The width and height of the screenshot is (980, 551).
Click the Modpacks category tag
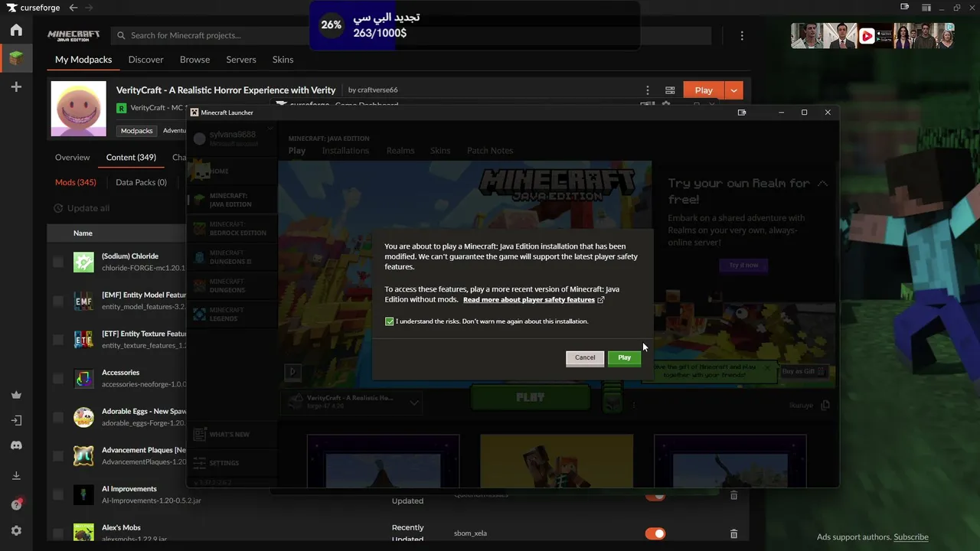(x=137, y=131)
